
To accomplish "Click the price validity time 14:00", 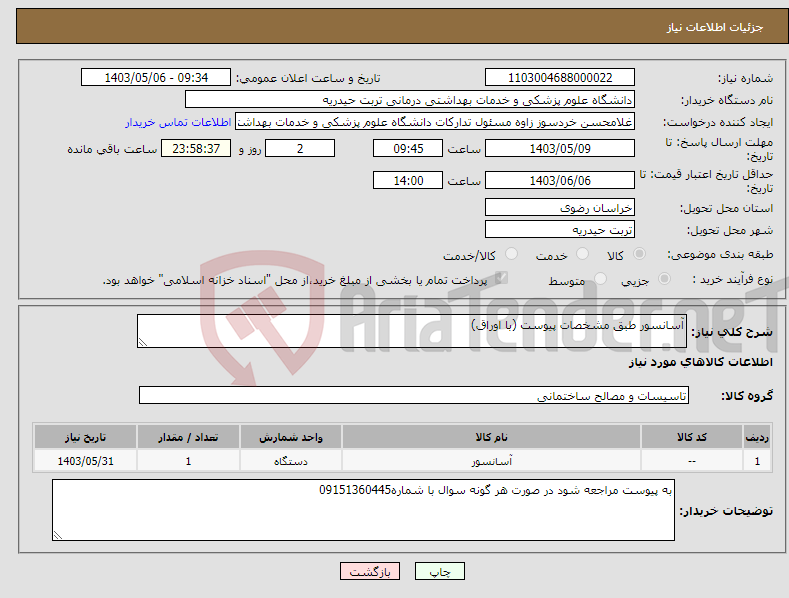I will (408, 180).
